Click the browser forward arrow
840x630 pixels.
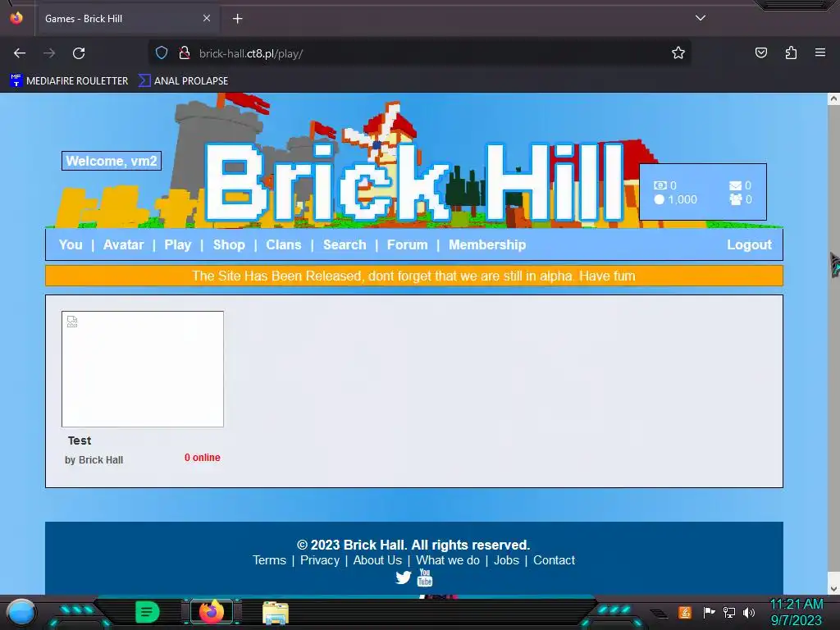49,53
